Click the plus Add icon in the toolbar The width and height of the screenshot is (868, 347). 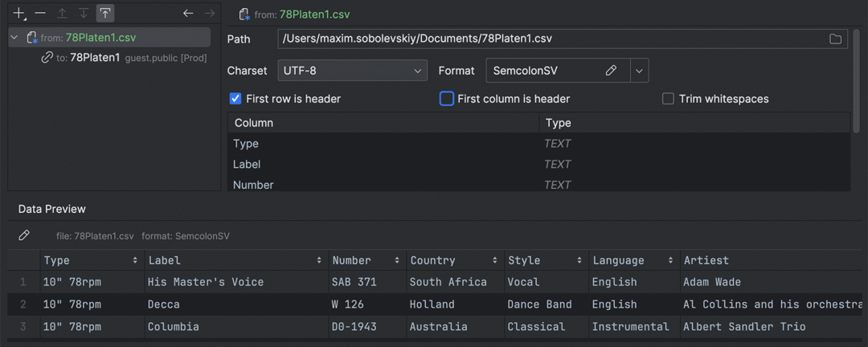[x=20, y=14]
